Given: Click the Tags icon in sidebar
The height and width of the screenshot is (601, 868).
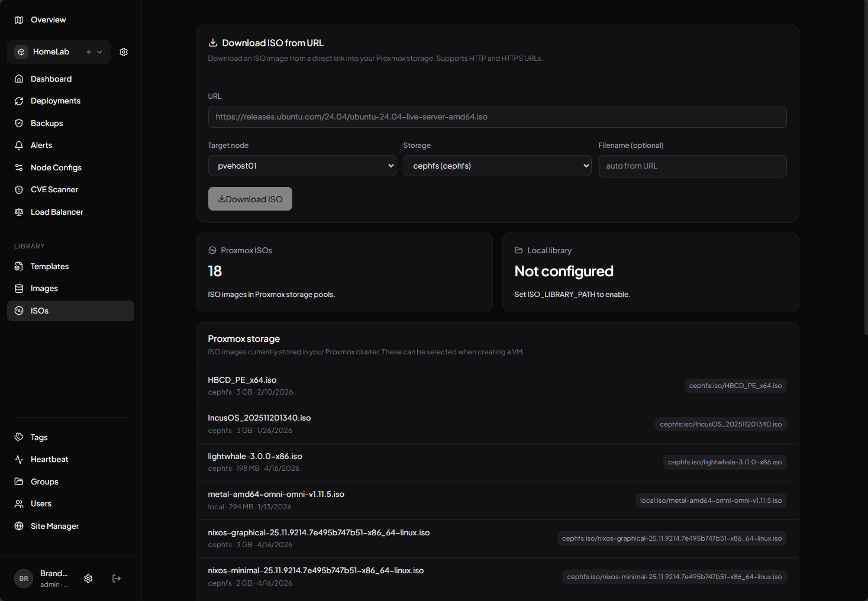Looking at the screenshot, I should click(x=19, y=437).
